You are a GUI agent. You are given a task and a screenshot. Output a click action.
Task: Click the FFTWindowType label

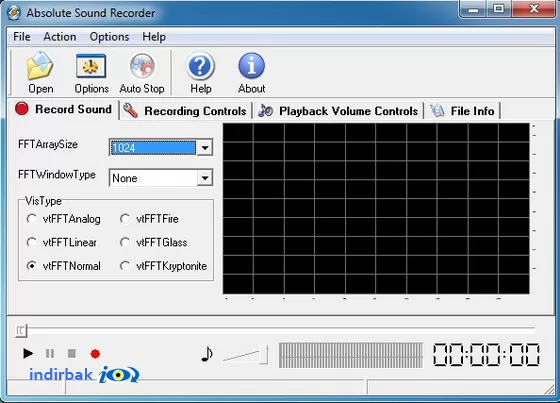57,175
